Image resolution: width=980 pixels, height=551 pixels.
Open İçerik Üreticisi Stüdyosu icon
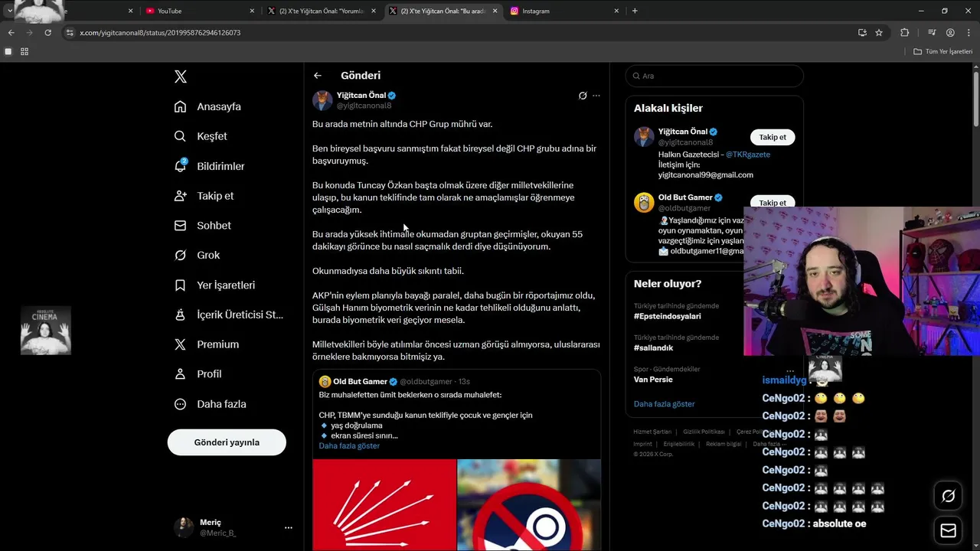pos(180,315)
